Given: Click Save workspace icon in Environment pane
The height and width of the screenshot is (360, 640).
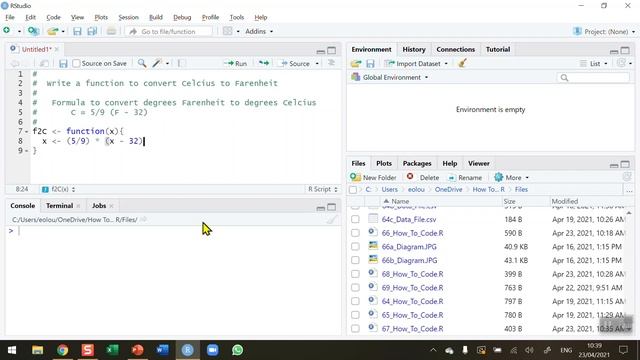Looking at the screenshot, I should point(370,64).
